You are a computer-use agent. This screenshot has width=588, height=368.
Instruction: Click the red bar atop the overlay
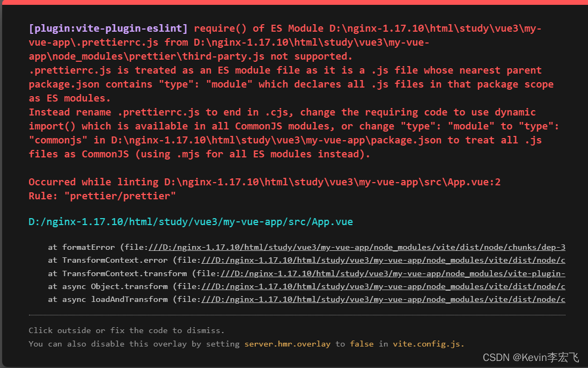coord(294,2)
